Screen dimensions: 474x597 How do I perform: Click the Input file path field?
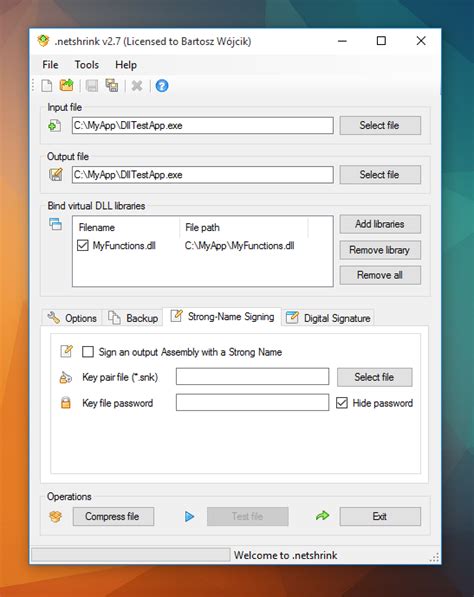[x=203, y=125]
